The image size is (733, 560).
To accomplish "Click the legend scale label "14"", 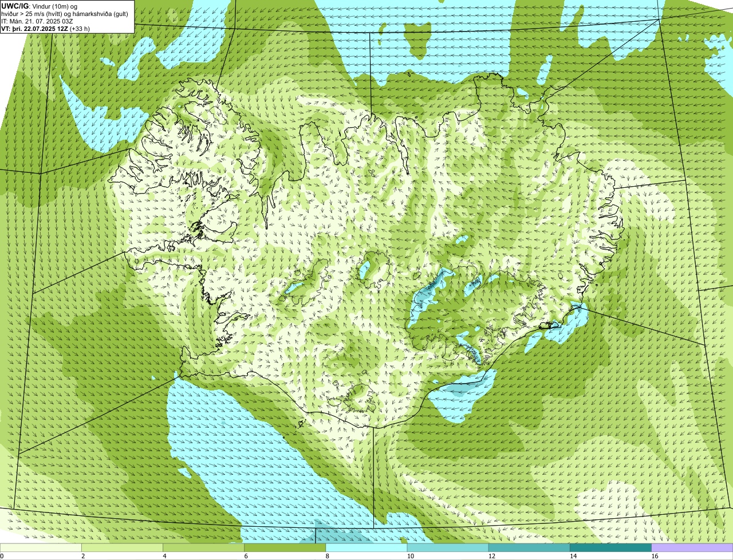I will point(573,556).
